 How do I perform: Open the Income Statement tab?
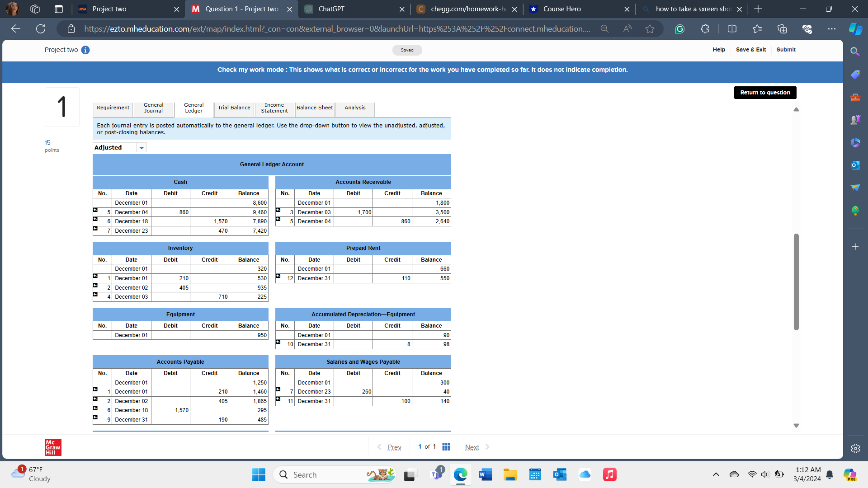click(274, 108)
